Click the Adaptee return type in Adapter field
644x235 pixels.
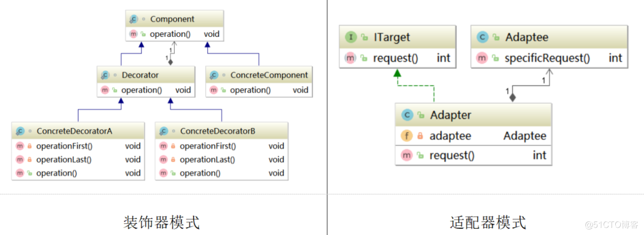(x=525, y=136)
